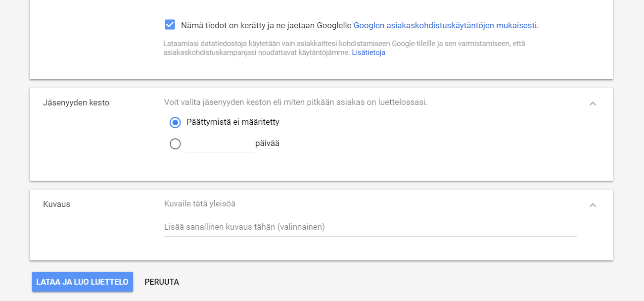Viewport: 644px width, 301px height.
Task: Open Googlen asiakaskohdistuskäytäntöjen mukaisesti link
Action: tap(445, 25)
